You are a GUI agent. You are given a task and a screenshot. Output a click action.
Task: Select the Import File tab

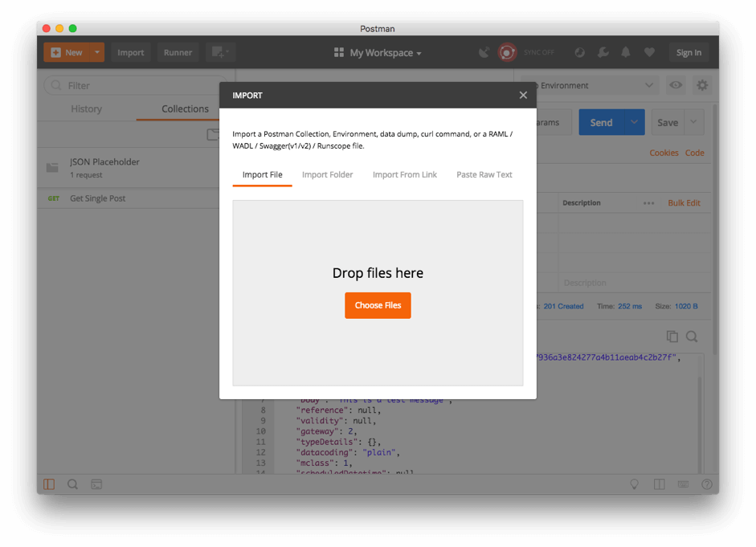(x=262, y=174)
